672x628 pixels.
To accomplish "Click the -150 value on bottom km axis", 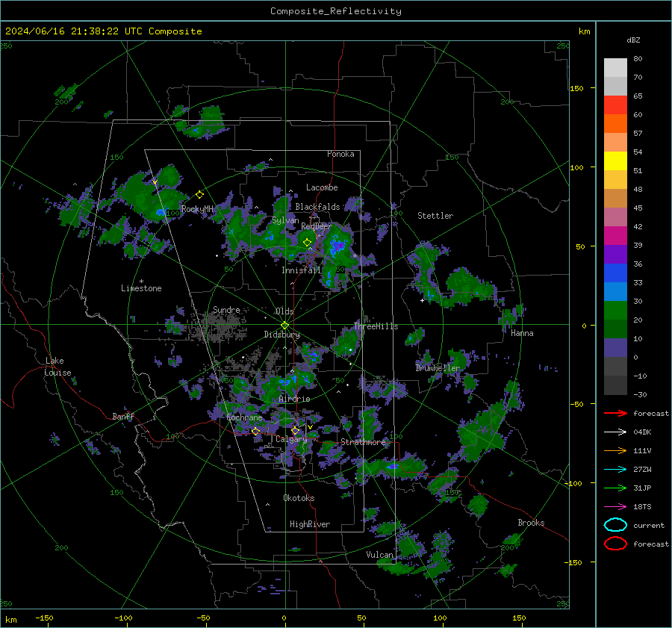I will tap(44, 618).
